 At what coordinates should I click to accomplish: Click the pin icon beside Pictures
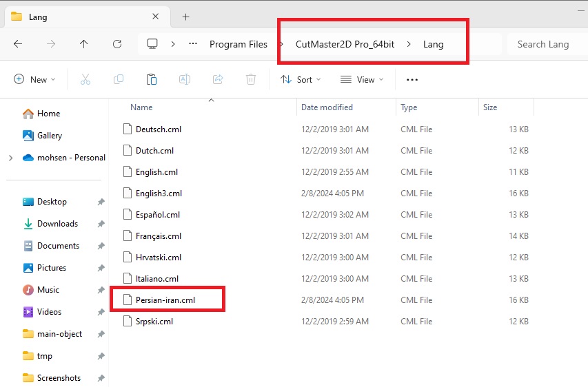pyautogui.click(x=101, y=268)
